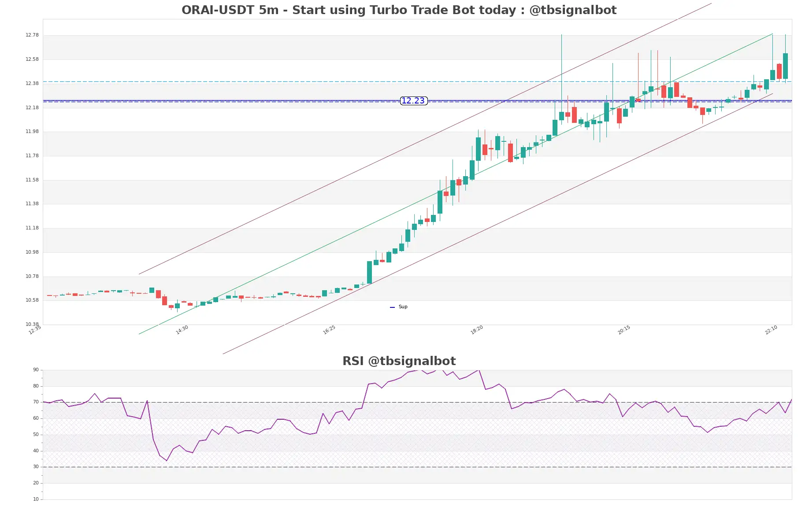The width and height of the screenshot is (798, 532).
Task: Click the RSI 90 axis label
Action: click(36, 370)
